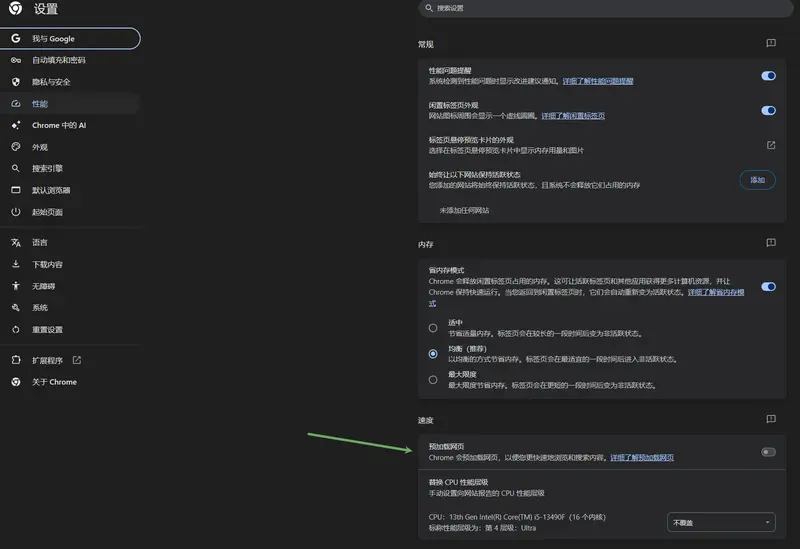Click the 设置 page title
800x549 pixels.
point(46,9)
